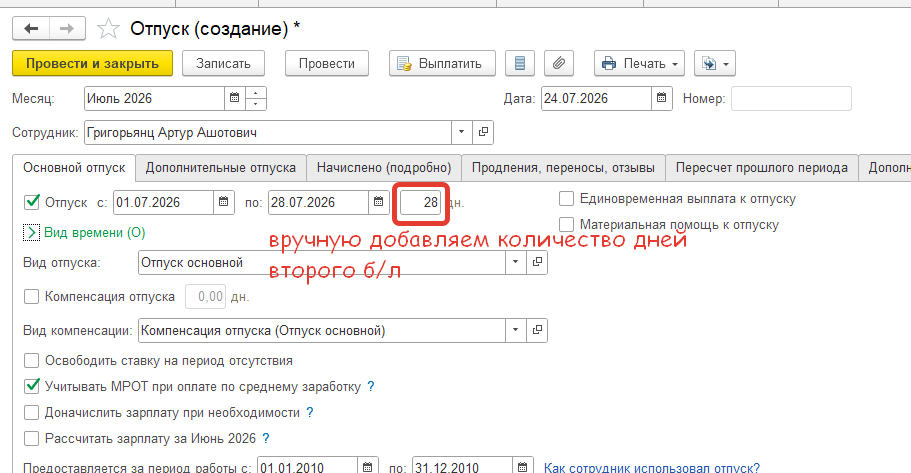Uncheck Учитывать МРОТ при оплате по среднему
Image resolution: width=911 pixels, height=473 pixels.
tap(31, 386)
